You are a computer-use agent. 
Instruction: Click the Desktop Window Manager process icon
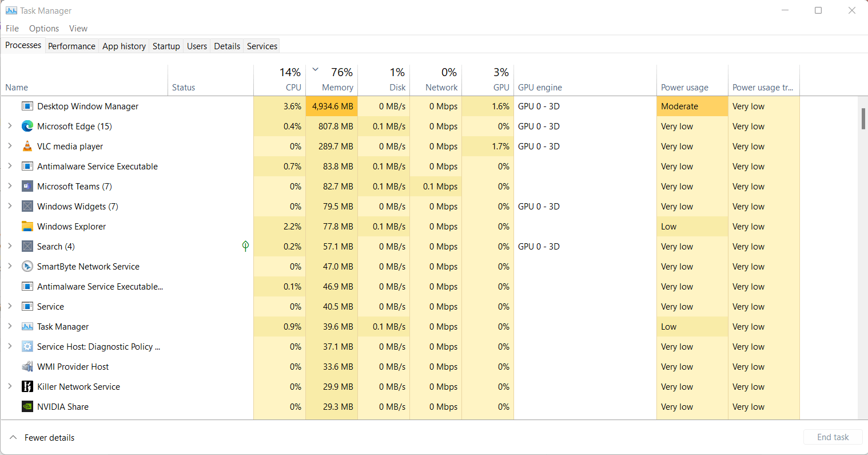click(27, 106)
